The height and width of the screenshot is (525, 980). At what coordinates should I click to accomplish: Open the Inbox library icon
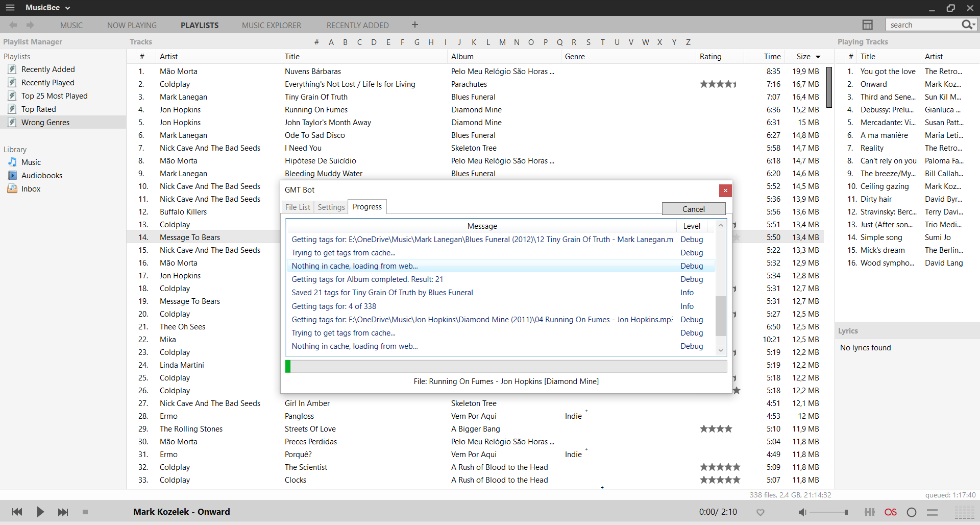pyautogui.click(x=12, y=188)
